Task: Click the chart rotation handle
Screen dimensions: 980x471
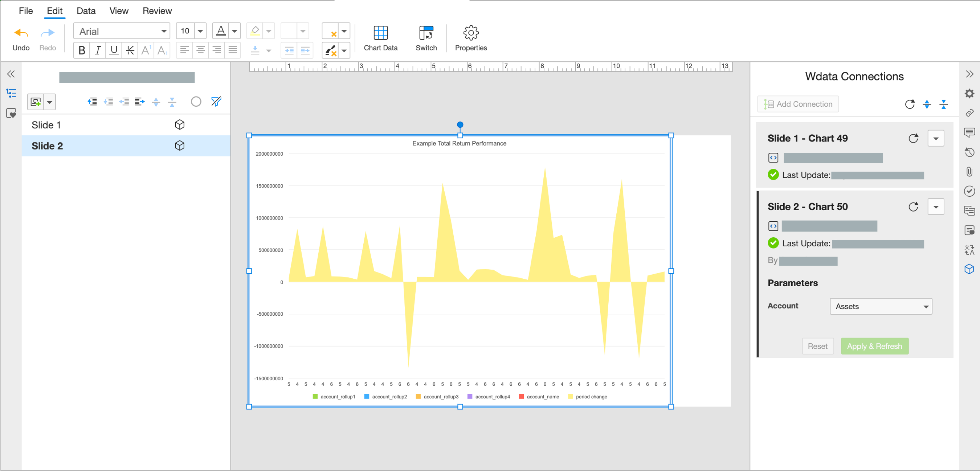Action: [x=460, y=125]
